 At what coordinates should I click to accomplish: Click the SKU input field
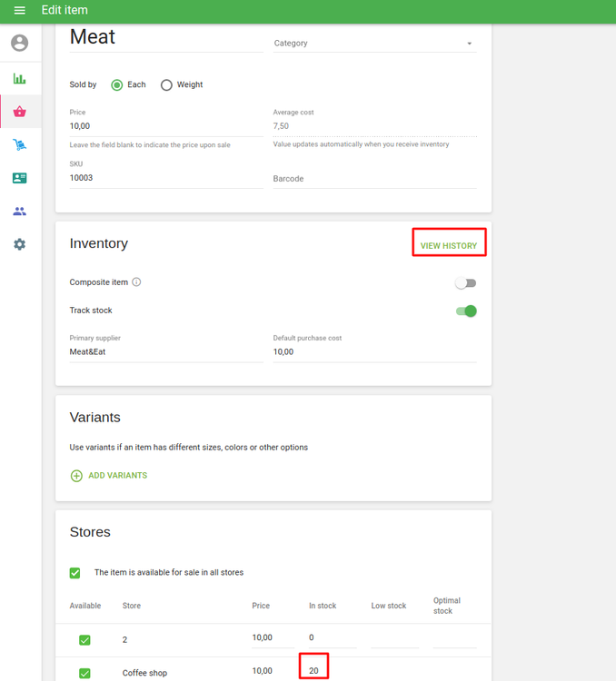coord(165,178)
